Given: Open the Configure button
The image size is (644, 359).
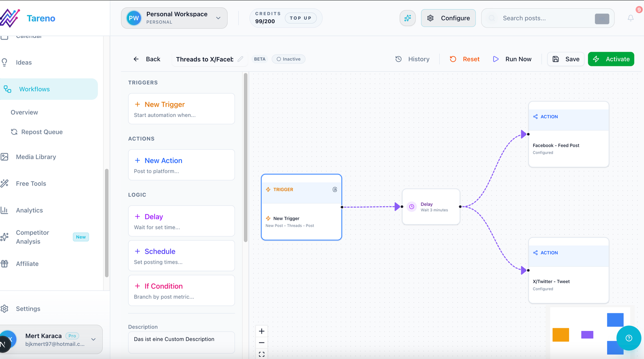Looking at the screenshot, I should (448, 18).
